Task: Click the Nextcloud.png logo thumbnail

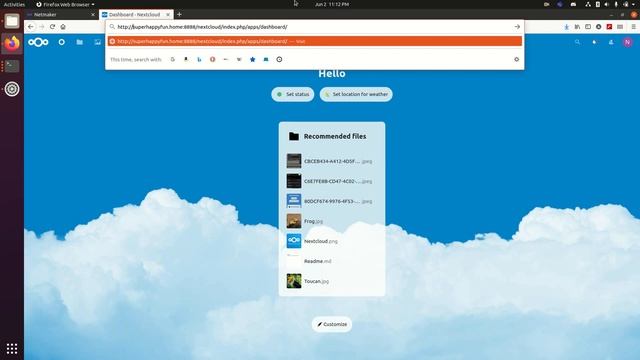Action: pos(294,241)
